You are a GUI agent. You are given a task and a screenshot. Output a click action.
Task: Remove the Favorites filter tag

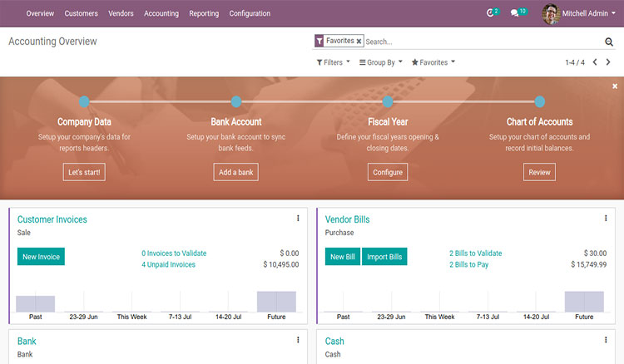(x=359, y=41)
